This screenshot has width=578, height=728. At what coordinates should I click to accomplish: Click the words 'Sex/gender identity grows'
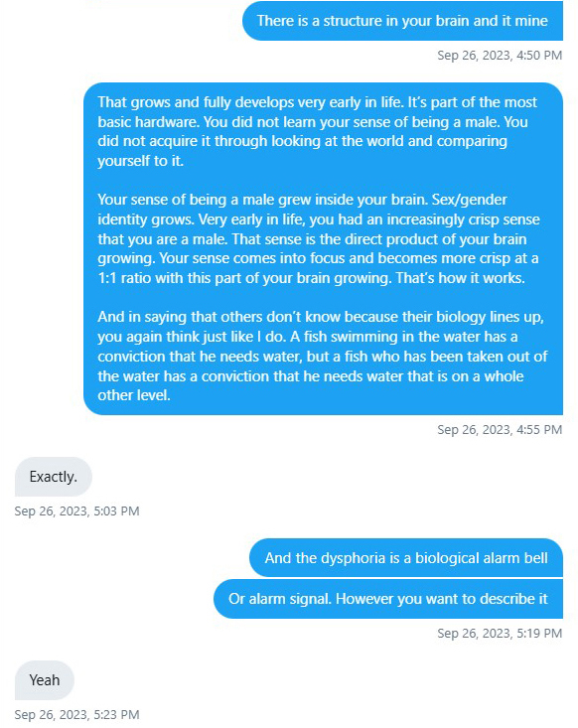click(302, 210)
